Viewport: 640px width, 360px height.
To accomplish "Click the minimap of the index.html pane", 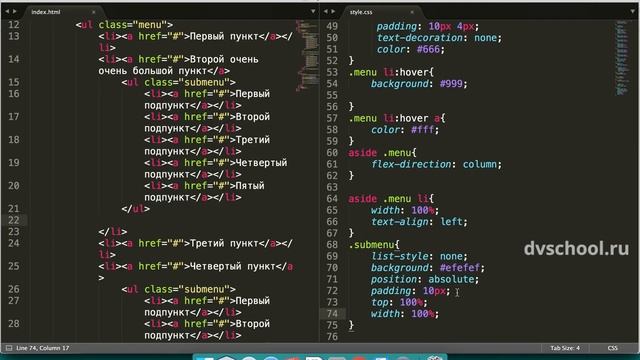I will [307, 55].
